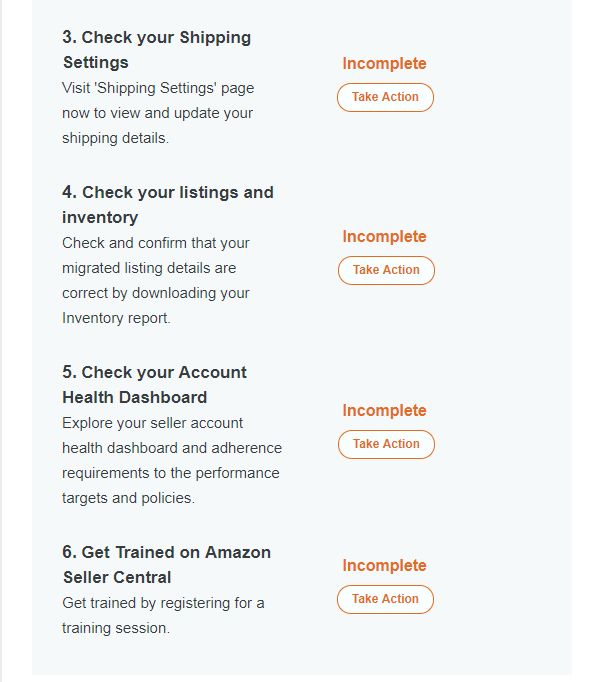Viewport: 596px width, 682px height.
Task: Click Take Action for Account Health Dashboard
Action: click(386, 444)
